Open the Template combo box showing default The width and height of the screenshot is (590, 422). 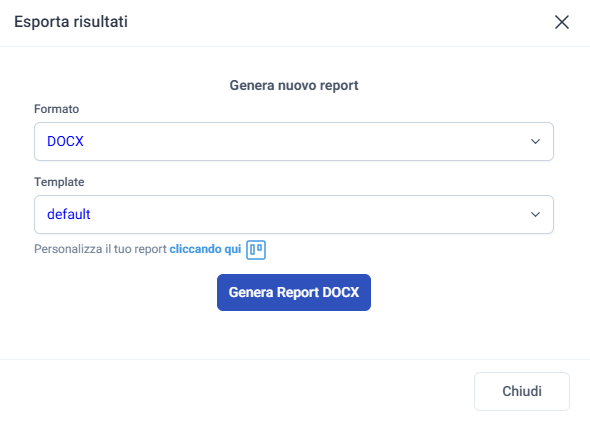click(293, 214)
